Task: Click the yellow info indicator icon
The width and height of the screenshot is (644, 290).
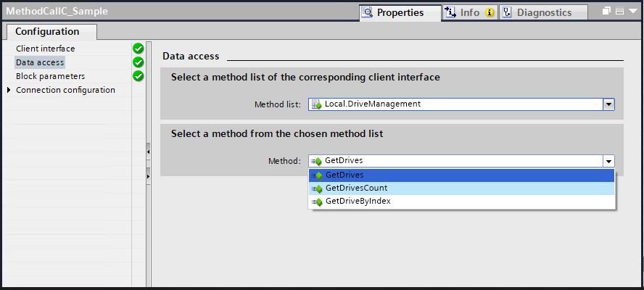Action: tap(490, 12)
